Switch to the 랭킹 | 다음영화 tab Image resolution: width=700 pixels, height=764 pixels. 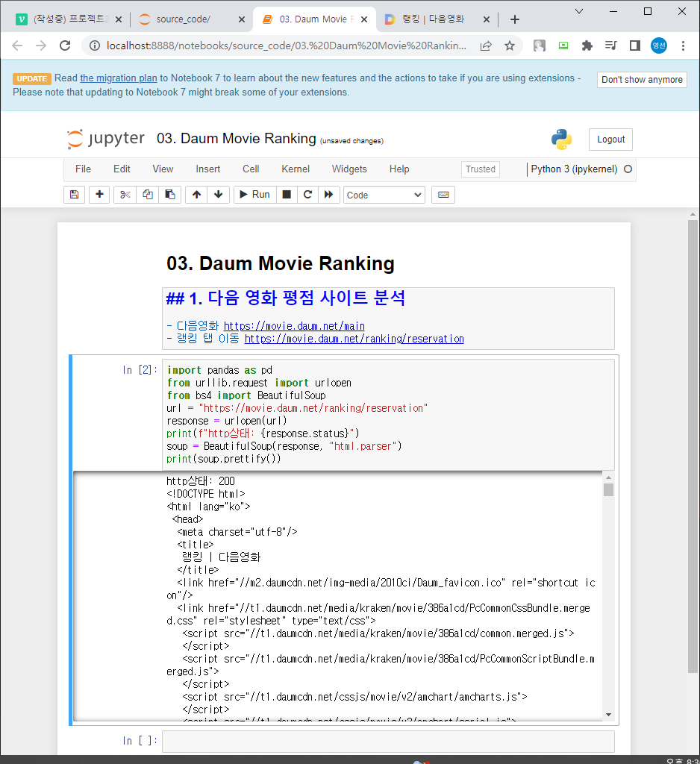tap(433, 19)
